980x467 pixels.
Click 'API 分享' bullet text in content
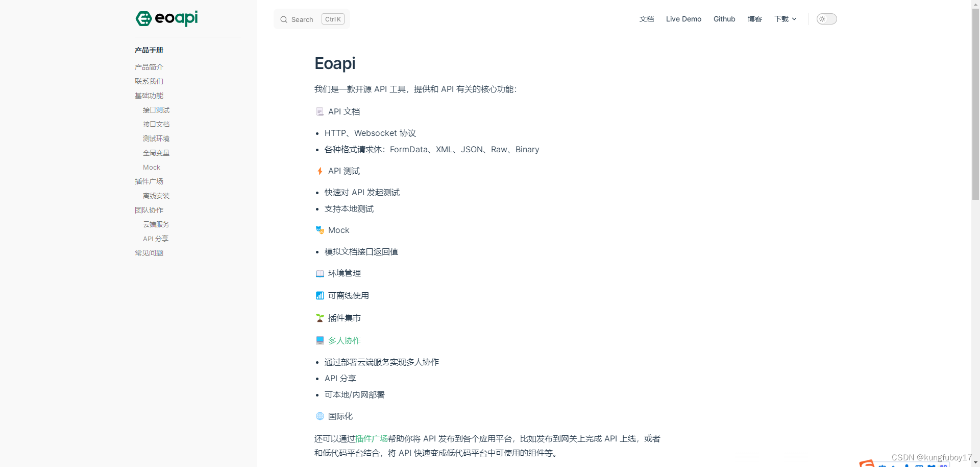[340, 378]
